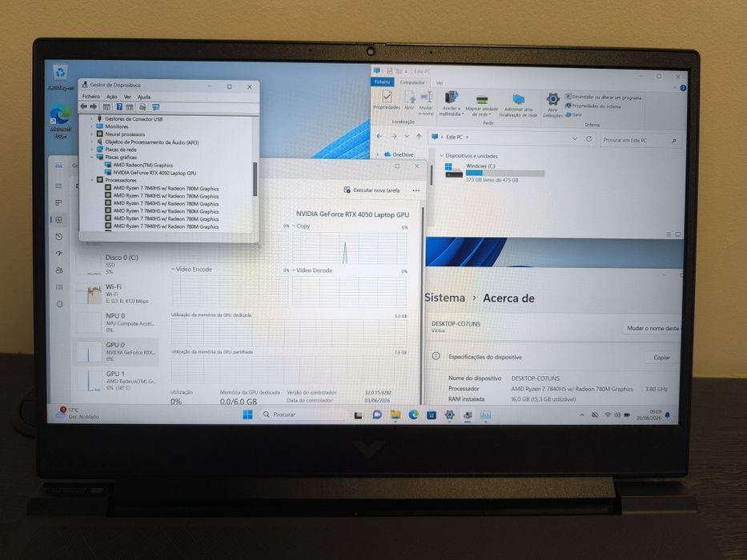Select GPU 0 NVIDIA performance item
The height and width of the screenshot is (560, 747).
click(x=117, y=352)
